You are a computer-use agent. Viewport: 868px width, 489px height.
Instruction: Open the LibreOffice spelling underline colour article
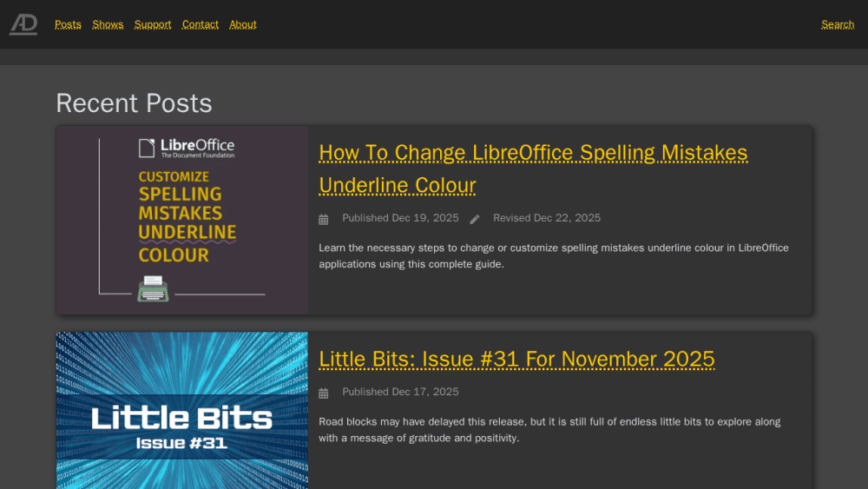pos(533,169)
